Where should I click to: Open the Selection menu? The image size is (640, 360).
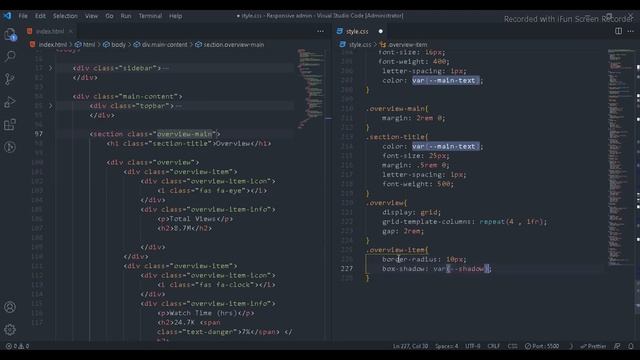pyautogui.click(x=65, y=16)
